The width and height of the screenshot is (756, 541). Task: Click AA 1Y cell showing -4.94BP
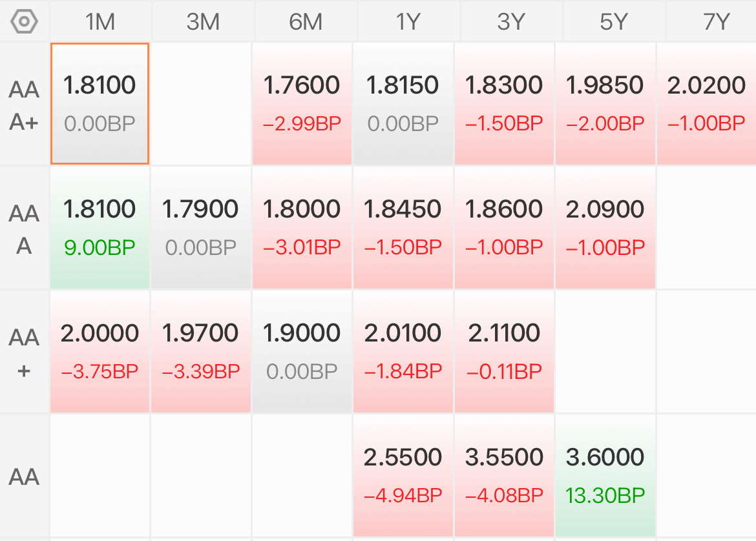click(x=403, y=476)
